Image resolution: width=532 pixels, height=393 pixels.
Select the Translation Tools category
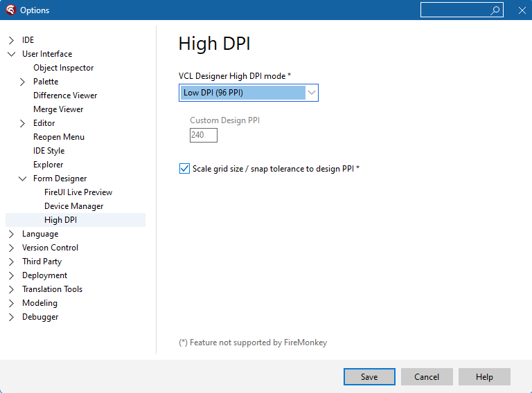[52, 289]
